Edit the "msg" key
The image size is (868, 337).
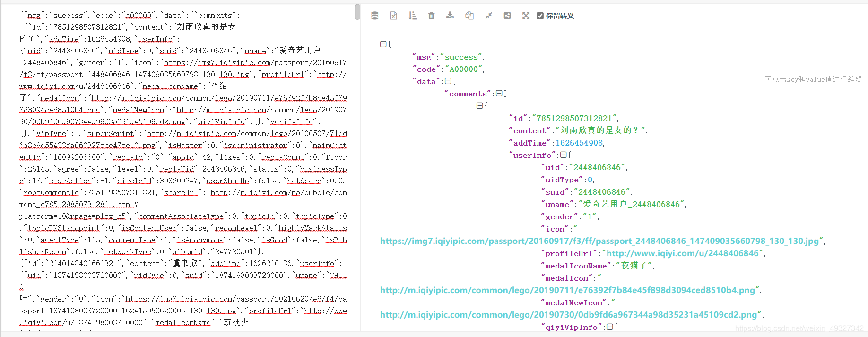click(x=424, y=57)
